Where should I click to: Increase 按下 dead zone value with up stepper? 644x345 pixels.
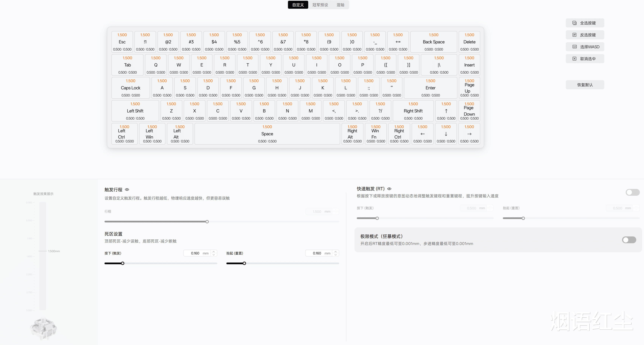(214, 251)
